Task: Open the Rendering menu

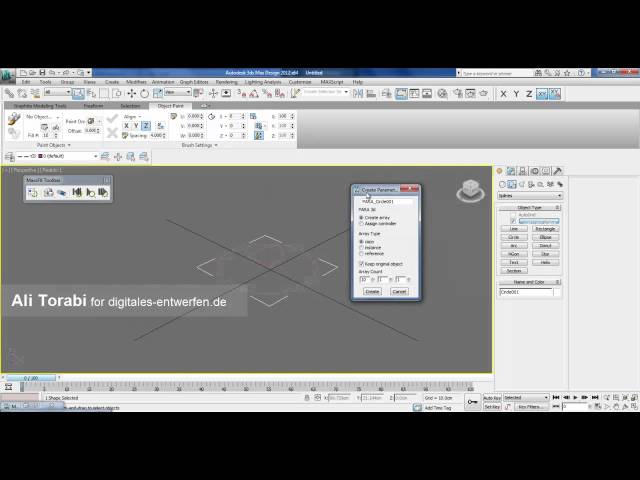Action: pos(227,82)
